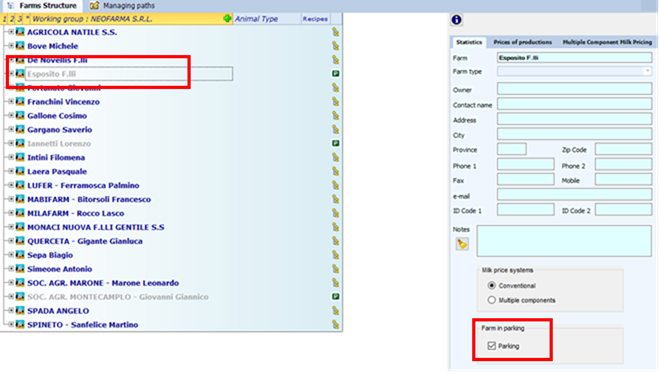
Task: Select the Iannetti Lorenzo farm
Action: tap(59, 143)
